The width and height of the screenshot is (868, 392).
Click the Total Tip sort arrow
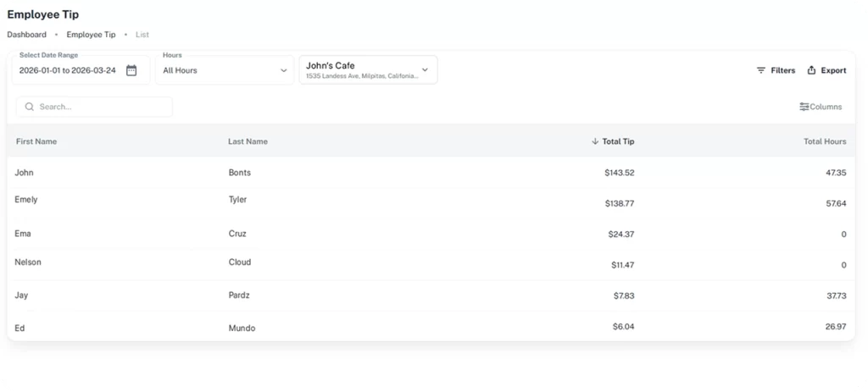[595, 141]
